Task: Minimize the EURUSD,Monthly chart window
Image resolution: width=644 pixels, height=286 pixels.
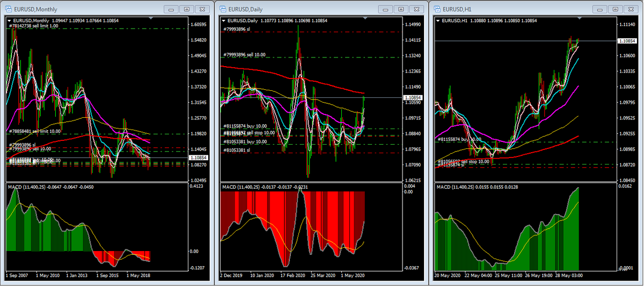Action: [172, 9]
